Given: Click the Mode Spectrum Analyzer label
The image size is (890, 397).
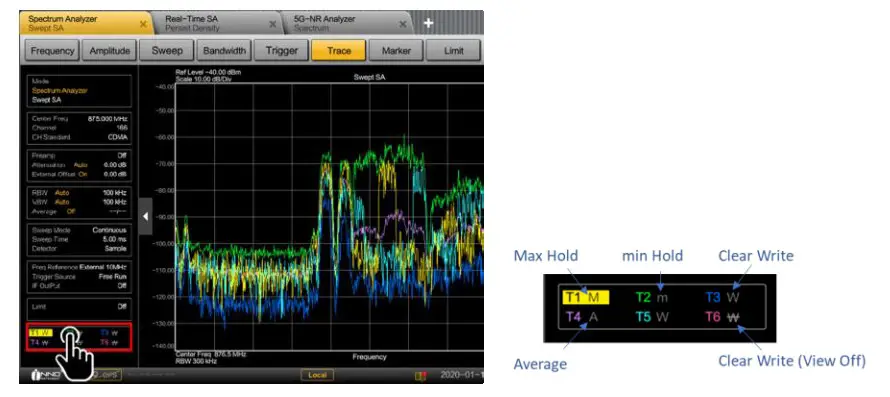Looking at the screenshot, I should pyautogui.click(x=60, y=90).
